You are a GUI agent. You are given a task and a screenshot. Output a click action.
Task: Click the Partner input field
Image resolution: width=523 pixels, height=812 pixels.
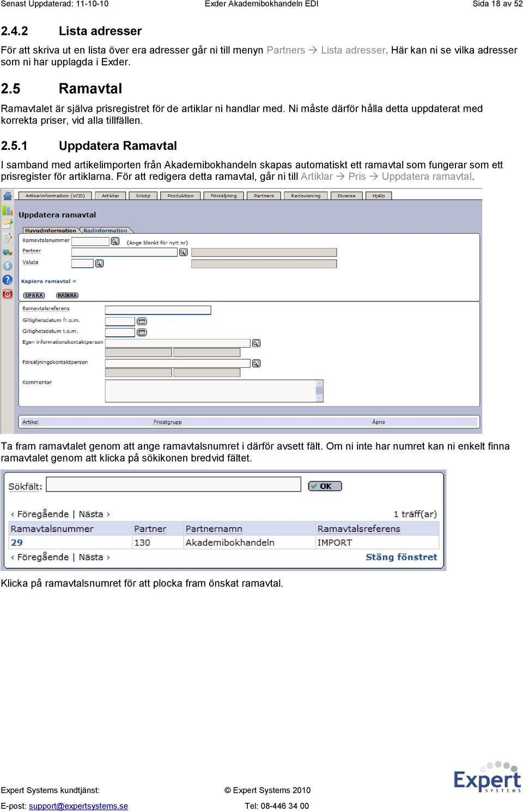124,252
